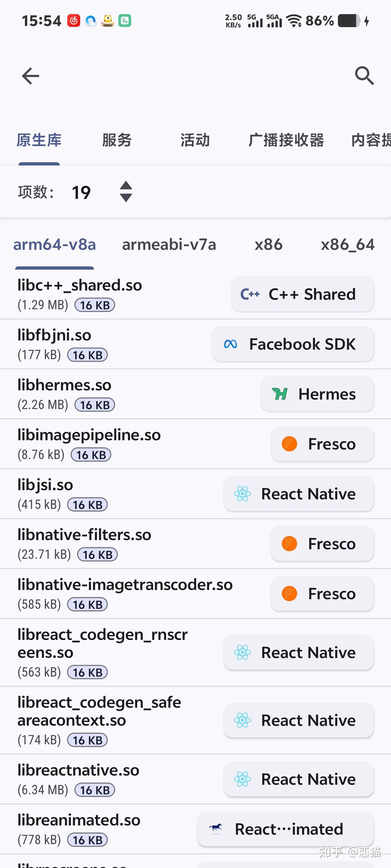Tap the green Hermes logo icon

pos(280,394)
